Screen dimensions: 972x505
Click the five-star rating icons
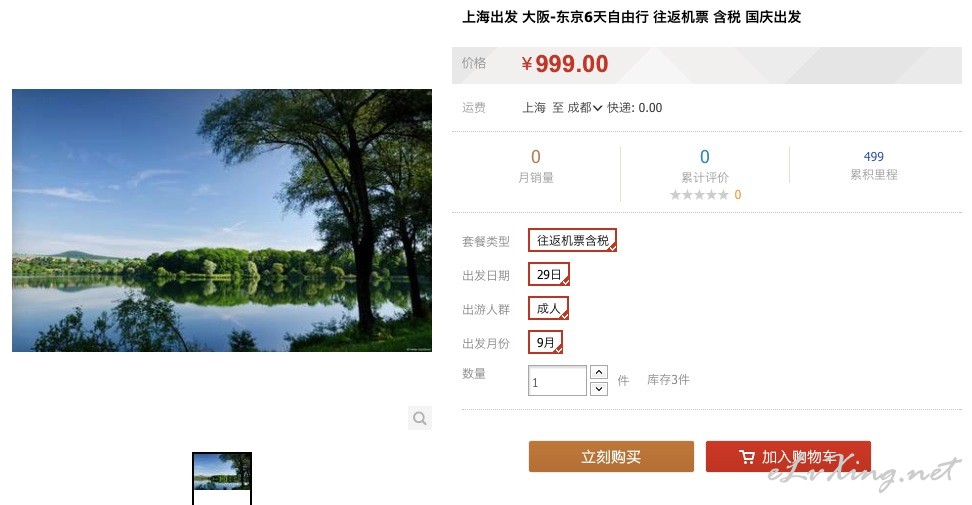coord(699,195)
